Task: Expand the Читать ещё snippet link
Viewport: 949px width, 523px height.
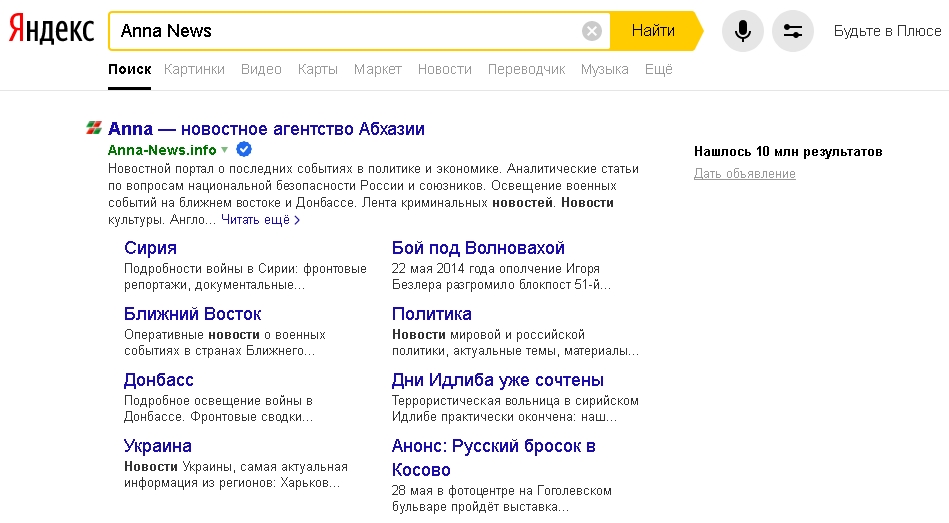Action: [x=260, y=220]
